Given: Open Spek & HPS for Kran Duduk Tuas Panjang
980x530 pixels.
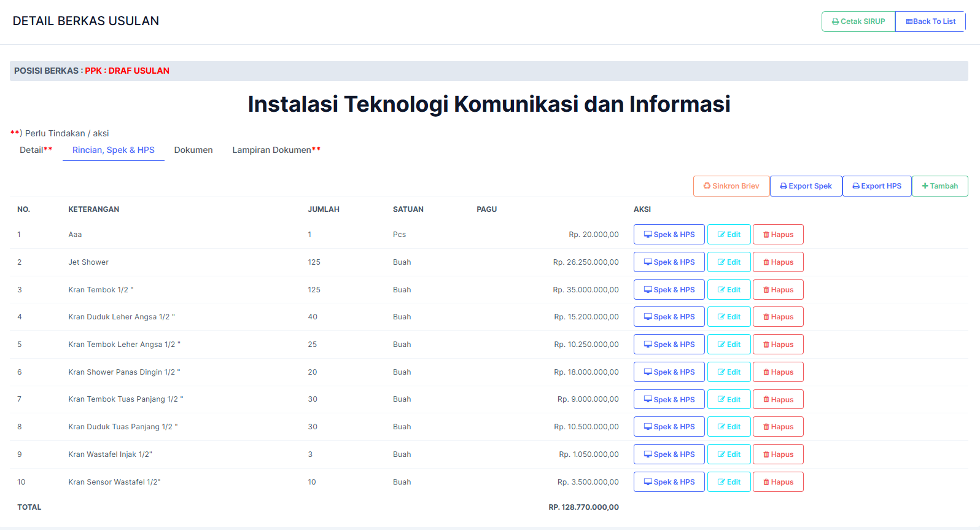Looking at the screenshot, I should point(669,427).
